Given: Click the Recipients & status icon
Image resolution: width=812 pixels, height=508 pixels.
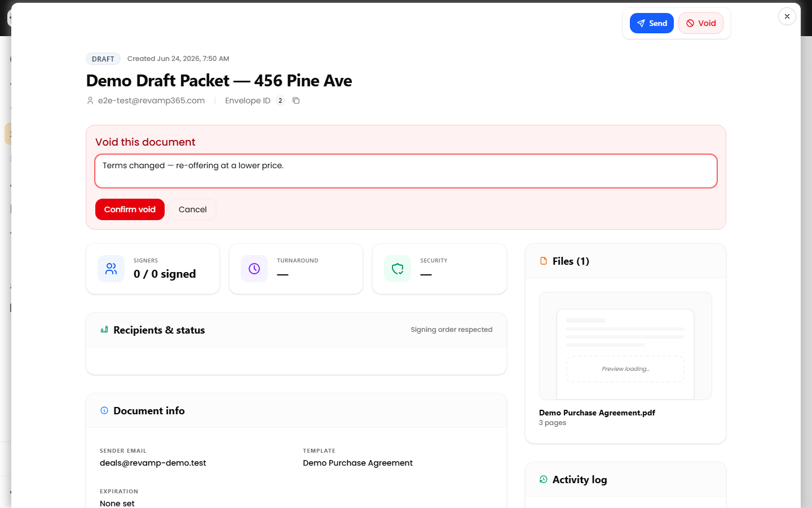Looking at the screenshot, I should 104,330.
